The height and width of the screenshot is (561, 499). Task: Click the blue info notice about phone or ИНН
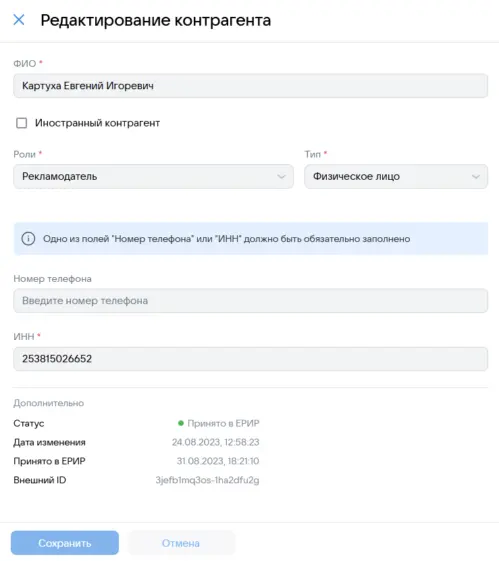click(251, 239)
